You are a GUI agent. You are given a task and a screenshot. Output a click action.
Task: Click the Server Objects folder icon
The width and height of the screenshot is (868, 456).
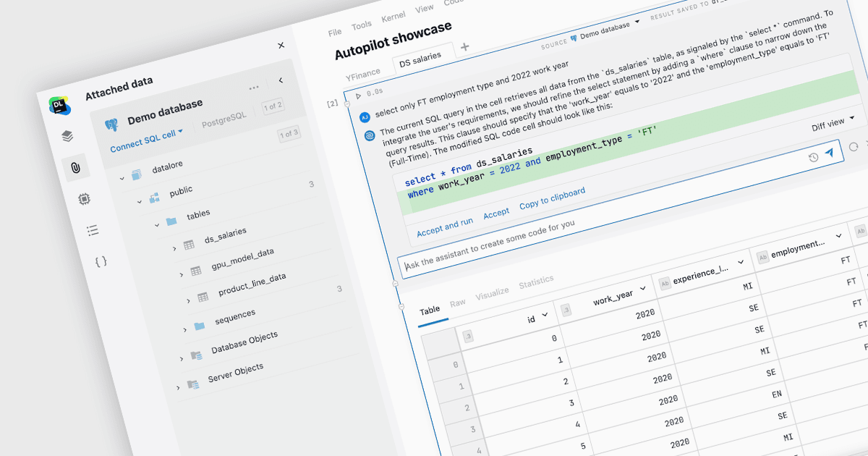tap(192, 384)
